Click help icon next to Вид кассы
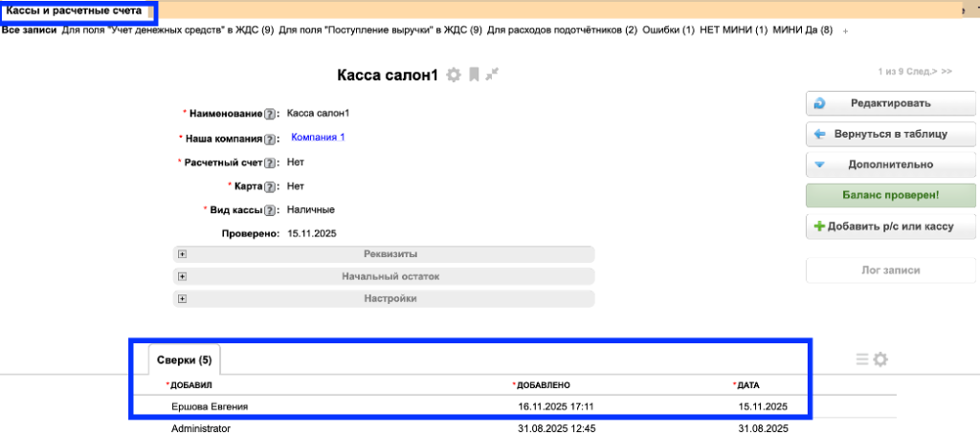980x434 pixels. click(270, 210)
